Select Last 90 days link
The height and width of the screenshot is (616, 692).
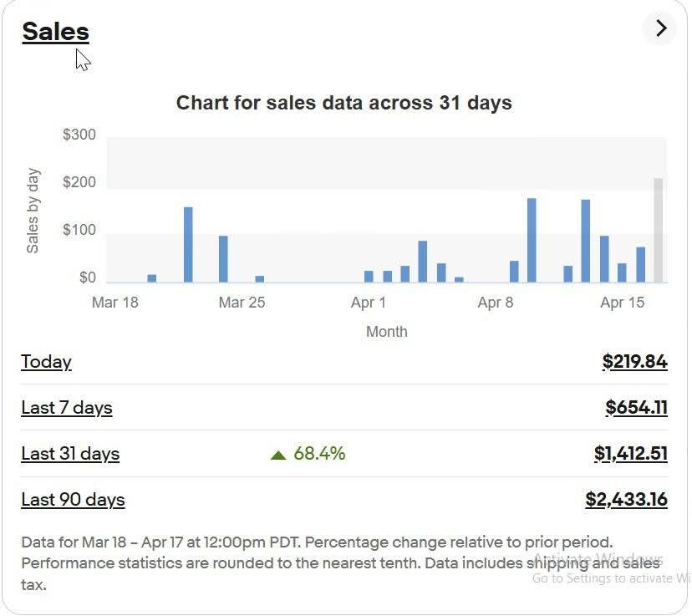tap(73, 500)
